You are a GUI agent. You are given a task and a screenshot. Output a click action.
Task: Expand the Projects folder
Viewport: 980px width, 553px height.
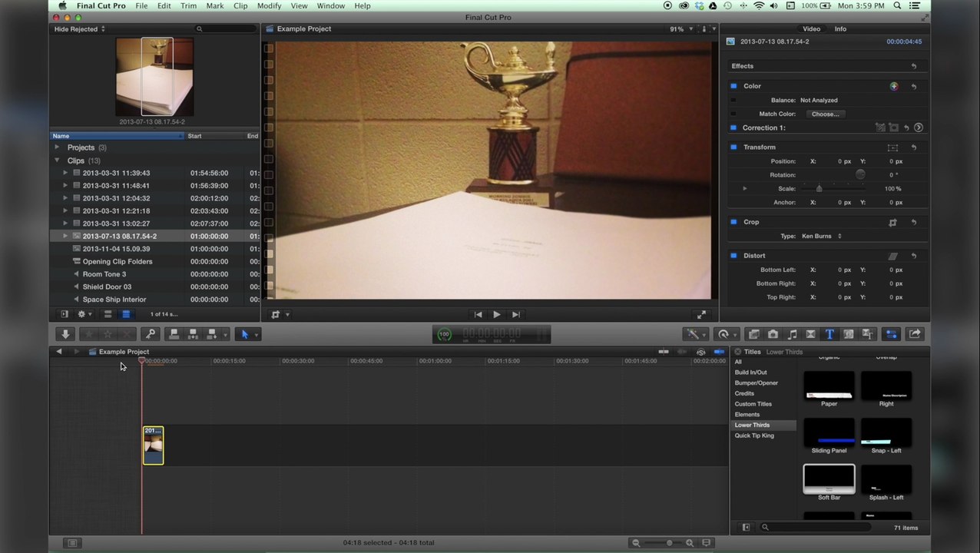pyautogui.click(x=57, y=147)
